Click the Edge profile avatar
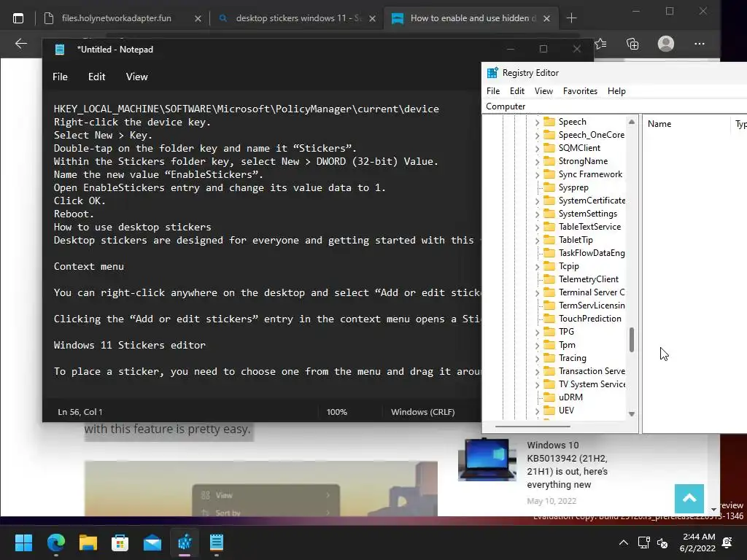Image resolution: width=747 pixels, height=560 pixels. pos(666,44)
